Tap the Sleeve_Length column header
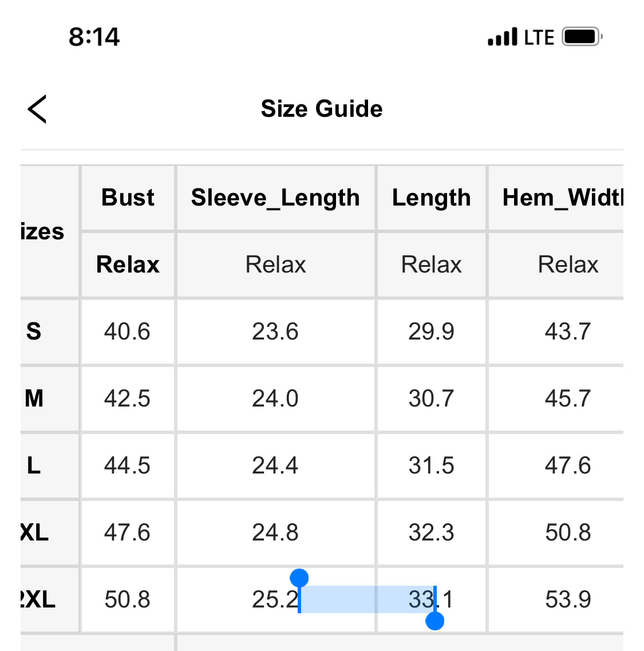This screenshot has width=644, height=651. pyautogui.click(x=275, y=198)
